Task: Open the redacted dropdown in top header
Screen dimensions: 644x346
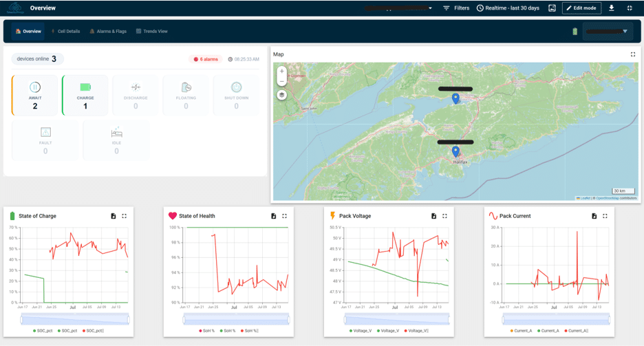Action: pos(398,8)
